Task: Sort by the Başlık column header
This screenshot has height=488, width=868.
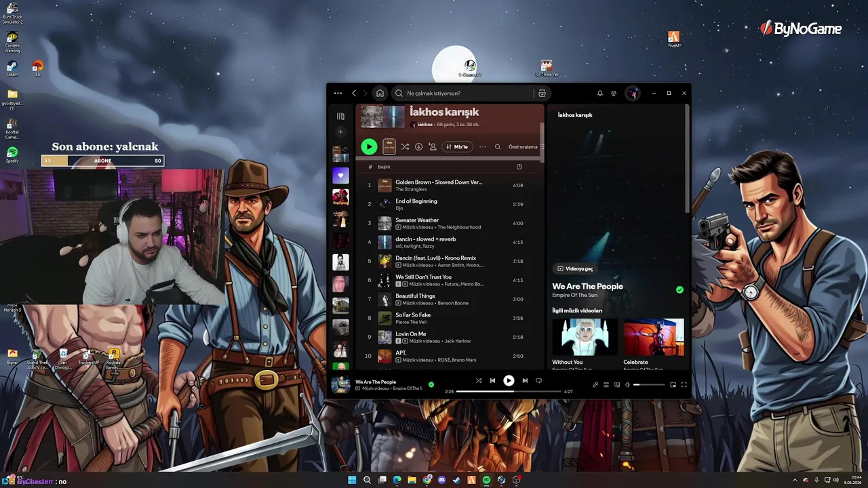Action: coord(384,167)
